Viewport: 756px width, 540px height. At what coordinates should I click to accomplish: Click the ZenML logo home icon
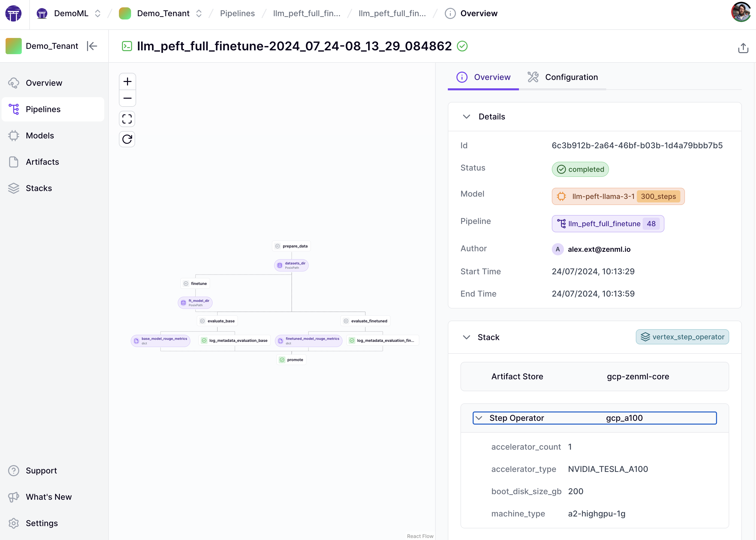point(14,14)
